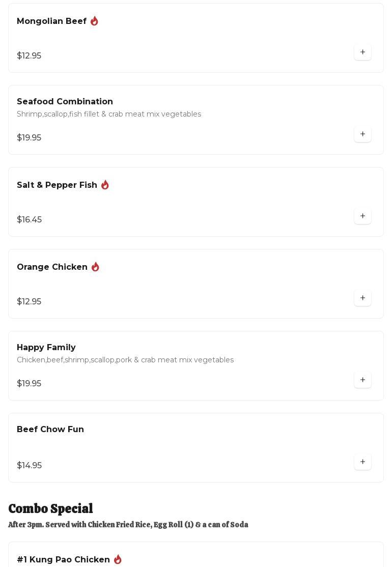Add Seafood Combination using plus icon
The image size is (392, 567).
(362, 134)
